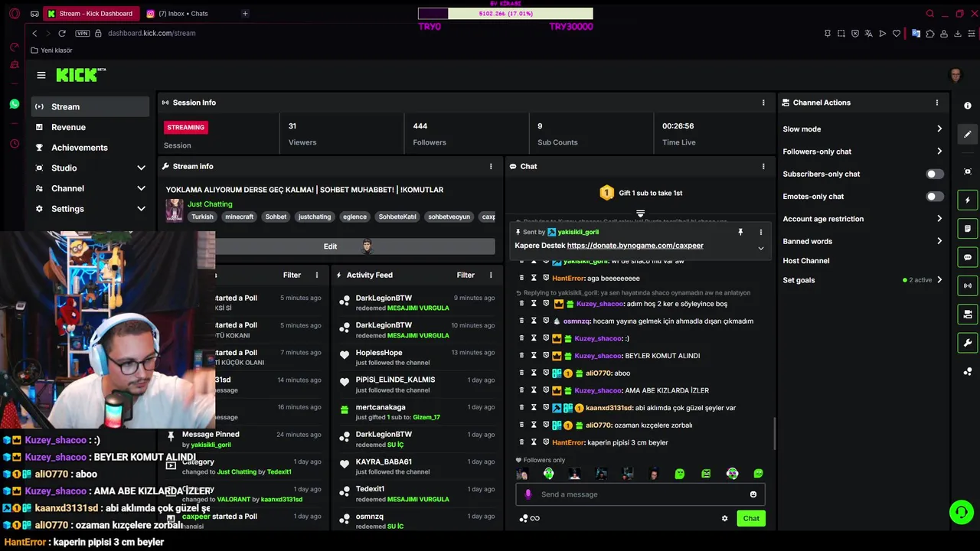Open Account age restriction chevron

[939, 219]
